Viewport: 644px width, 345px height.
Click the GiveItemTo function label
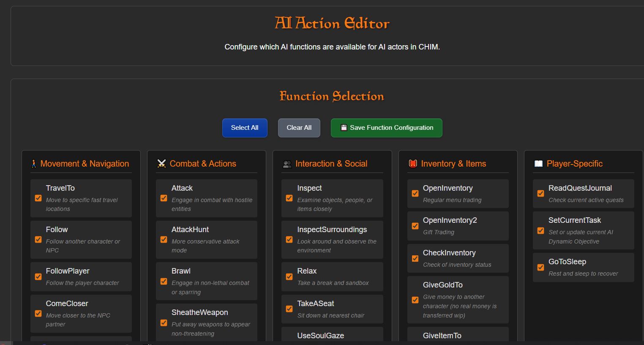coord(442,336)
